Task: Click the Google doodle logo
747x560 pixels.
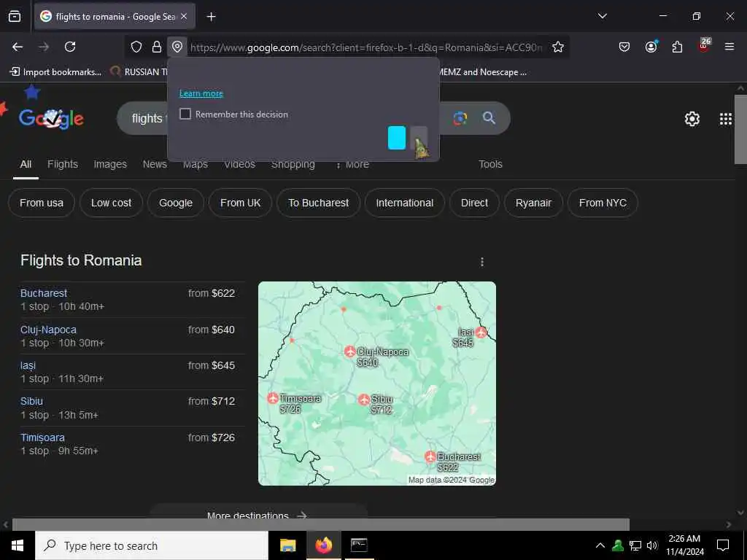Action: click(52, 118)
